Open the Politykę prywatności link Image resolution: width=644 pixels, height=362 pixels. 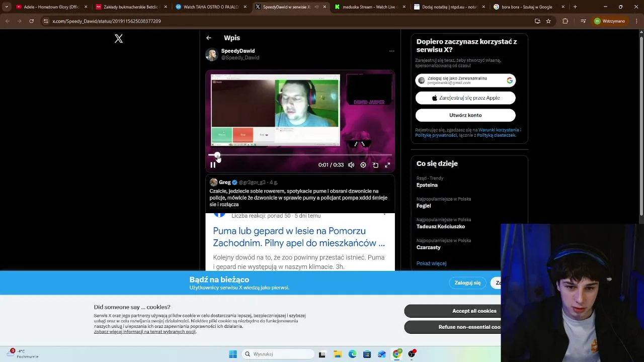tap(436, 135)
